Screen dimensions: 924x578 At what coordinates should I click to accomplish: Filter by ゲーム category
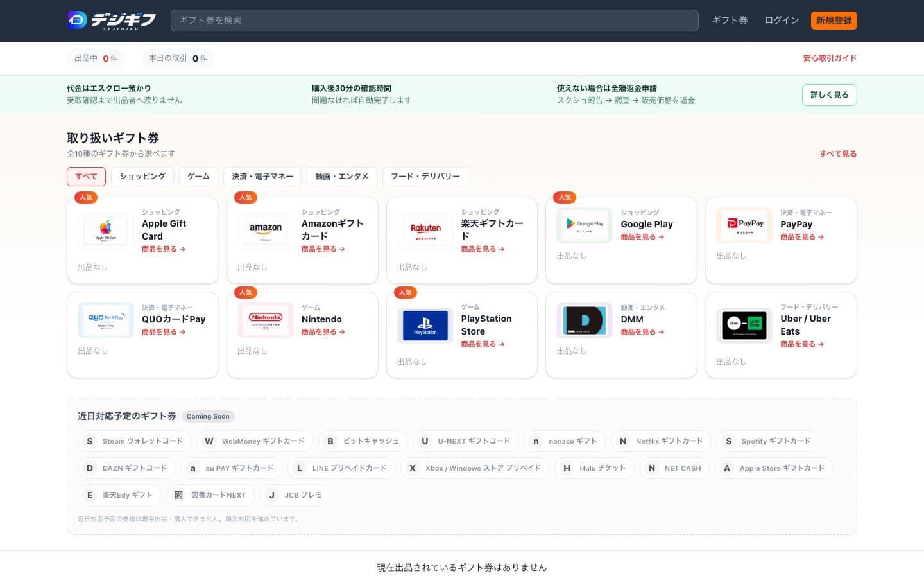(x=199, y=177)
